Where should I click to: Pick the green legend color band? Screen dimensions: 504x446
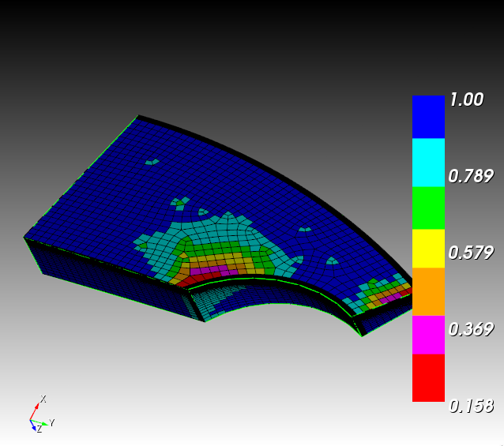click(428, 208)
